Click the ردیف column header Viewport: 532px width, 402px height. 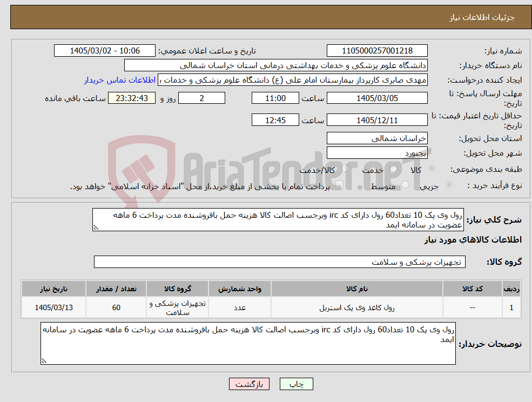[511, 289]
